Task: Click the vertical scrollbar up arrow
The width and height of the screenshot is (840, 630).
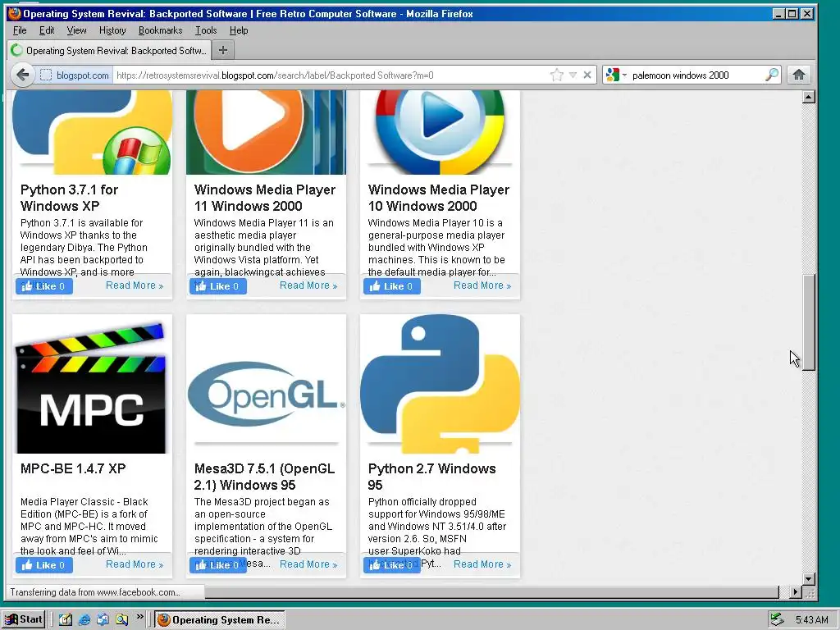Action: (x=809, y=97)
